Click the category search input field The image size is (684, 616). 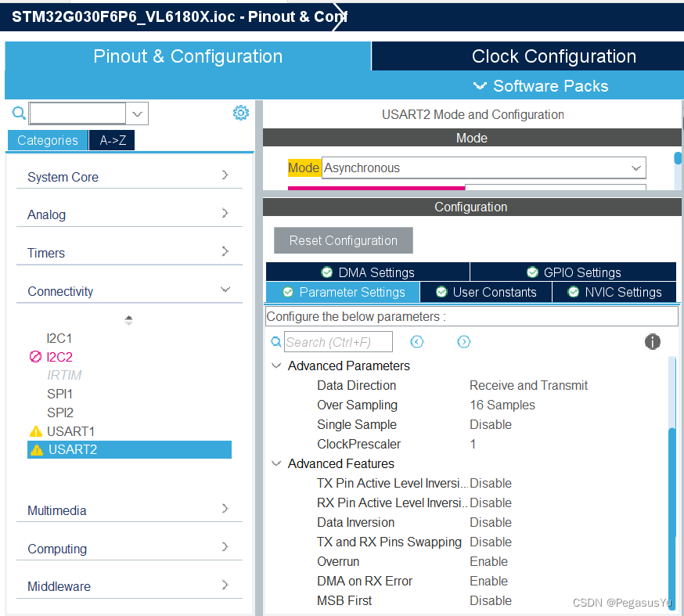click(77, 113)
